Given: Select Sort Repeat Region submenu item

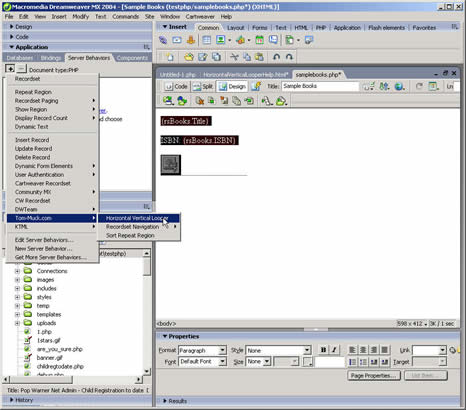Looking at the screenshot, I should point(139,235).
